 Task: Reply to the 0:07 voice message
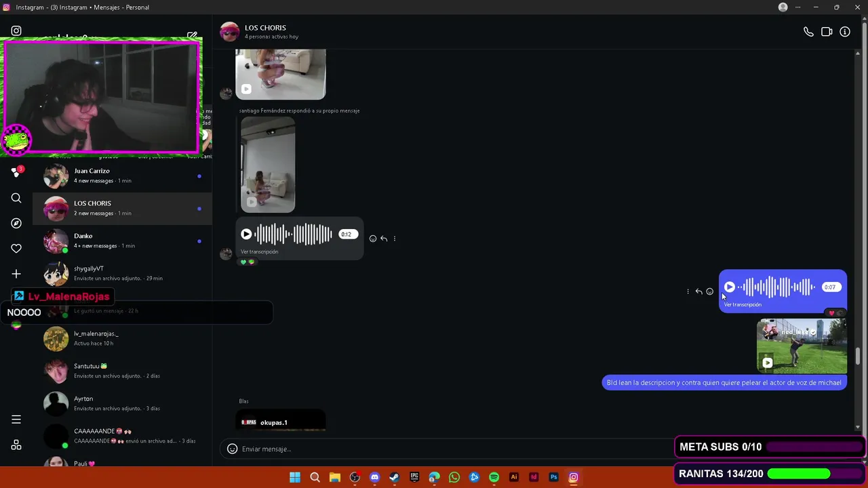(x=698, y=291)
